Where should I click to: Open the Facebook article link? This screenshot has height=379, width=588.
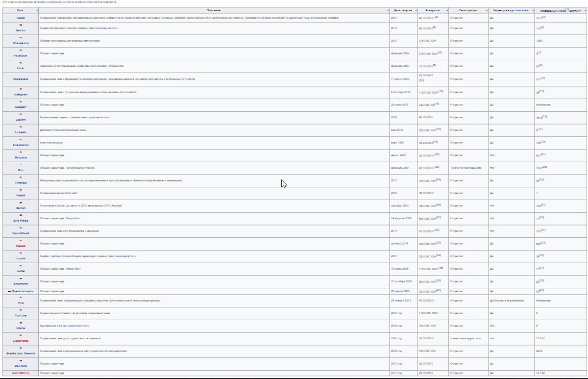pyautogui.click(x=20, y=56)
